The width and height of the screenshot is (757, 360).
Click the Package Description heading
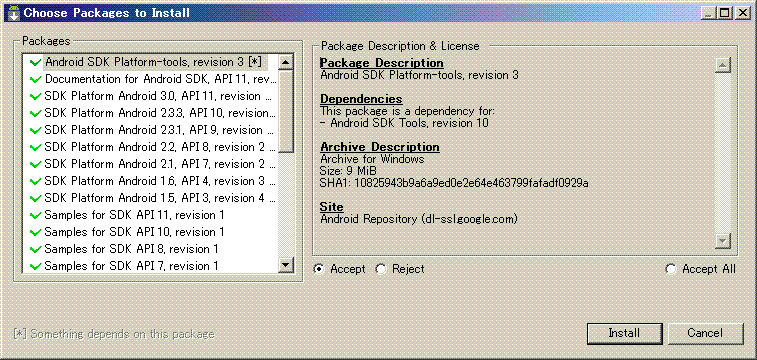(x=381, y=63)
